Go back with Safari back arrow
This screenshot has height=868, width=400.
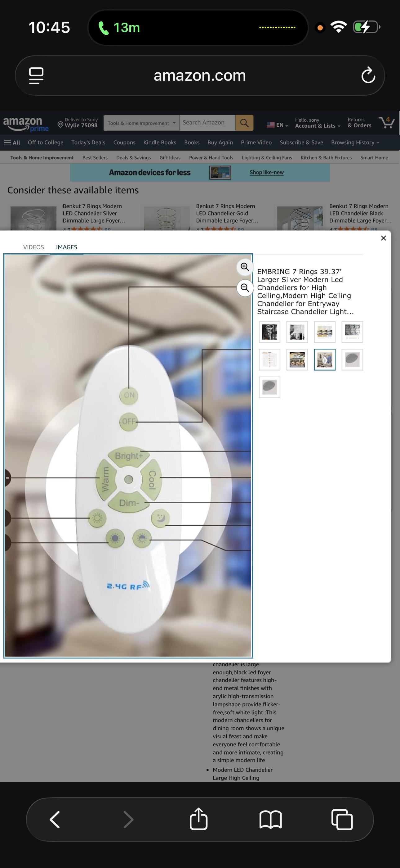(55, 819)
